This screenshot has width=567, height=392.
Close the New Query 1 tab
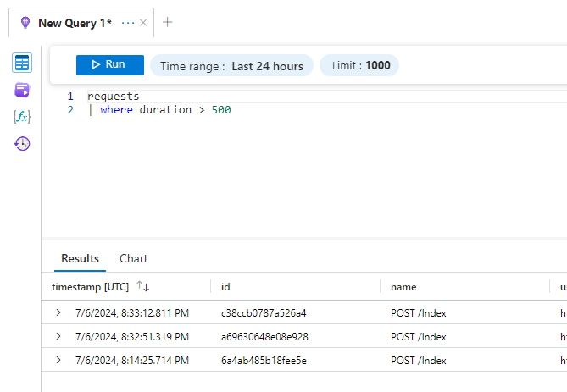tap(143, 23)
